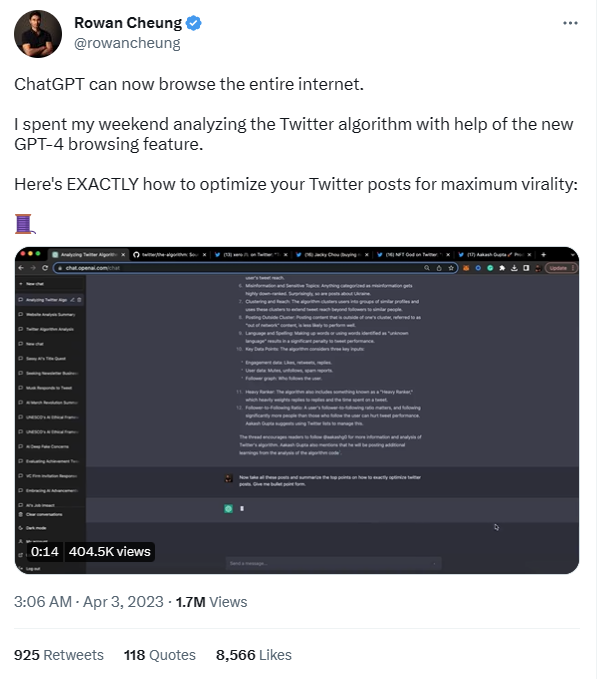Toggle Dark mode in the ChatGPT sidebar

tap(36, 528)
